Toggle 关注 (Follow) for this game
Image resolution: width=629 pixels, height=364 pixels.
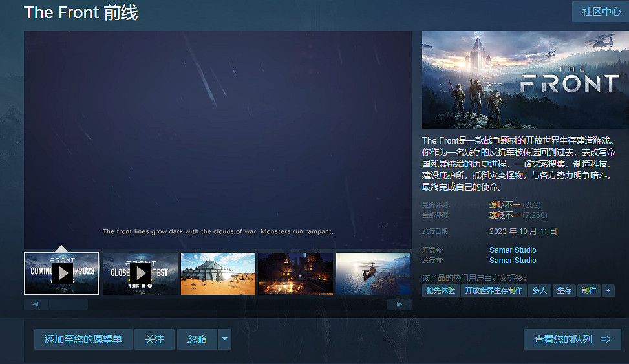click(155, 339)
